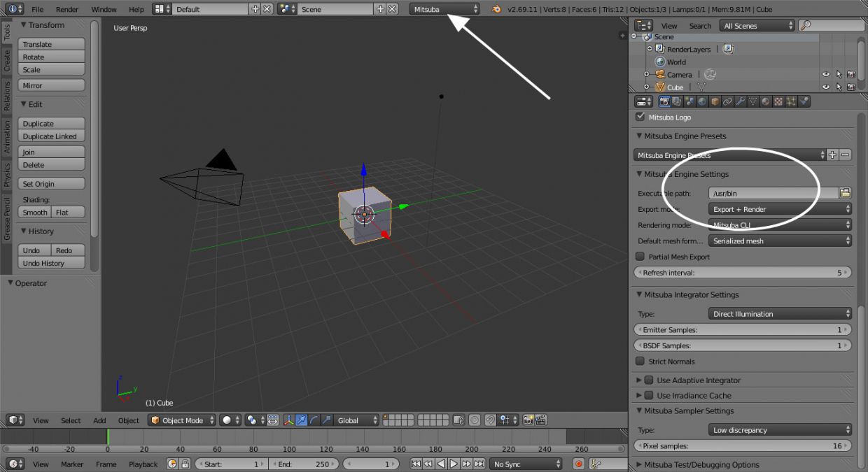The image size is (868, 472).
Task: Open the Render menu in the top bar
Action: point(67,9)
